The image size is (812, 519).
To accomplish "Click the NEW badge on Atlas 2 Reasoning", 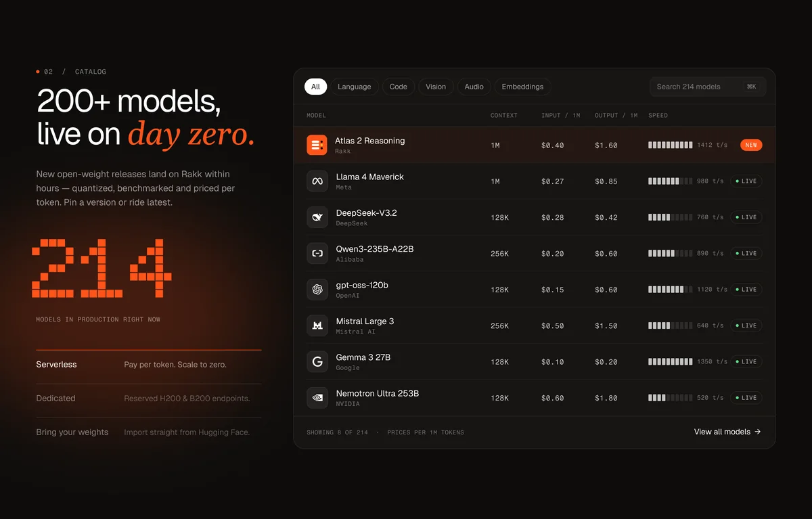I will point(751,145).
